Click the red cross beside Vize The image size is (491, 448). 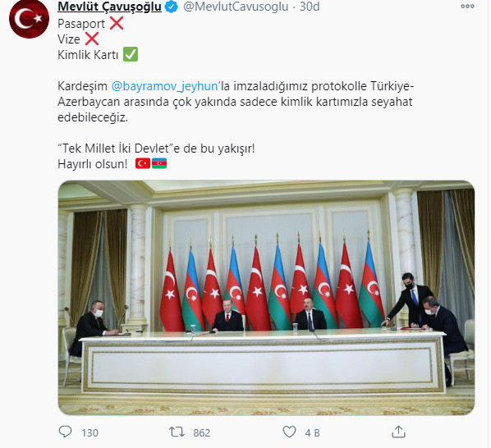coord(92,39)
